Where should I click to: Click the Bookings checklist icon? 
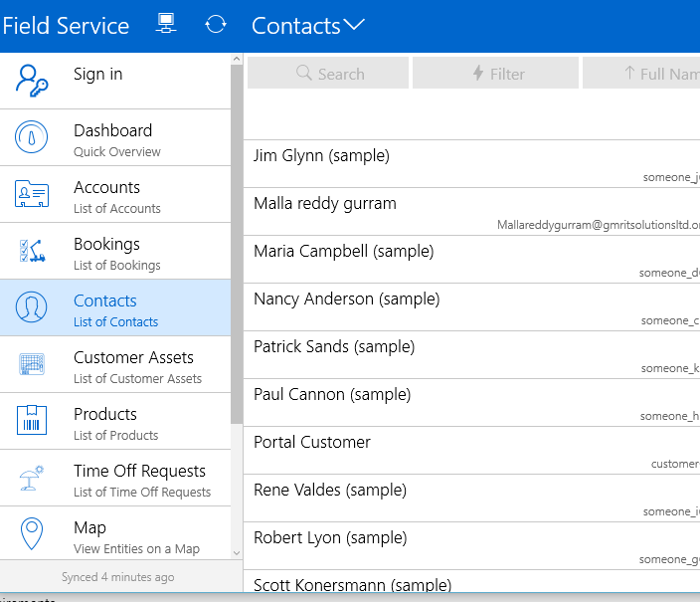pyautogui.click(x=32, y=251)
